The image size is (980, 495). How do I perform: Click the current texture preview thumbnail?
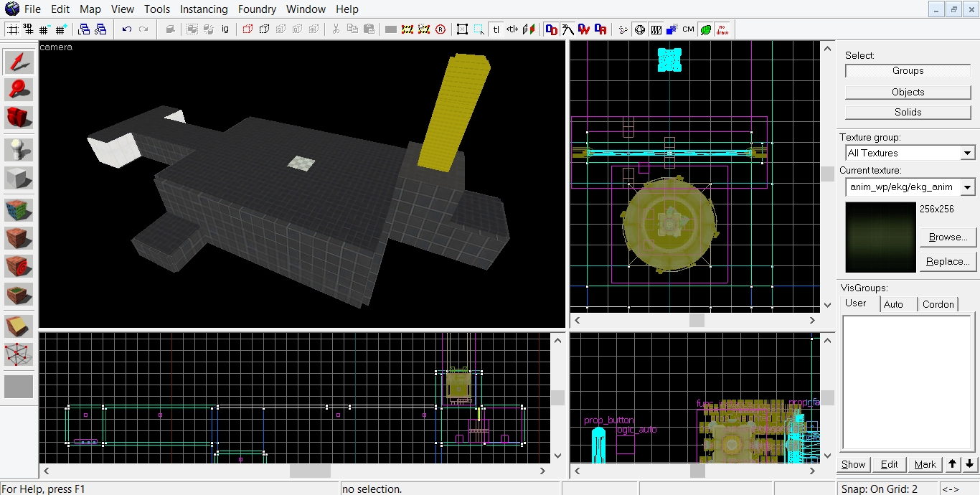pyautogui.click(x=880, y=237)
